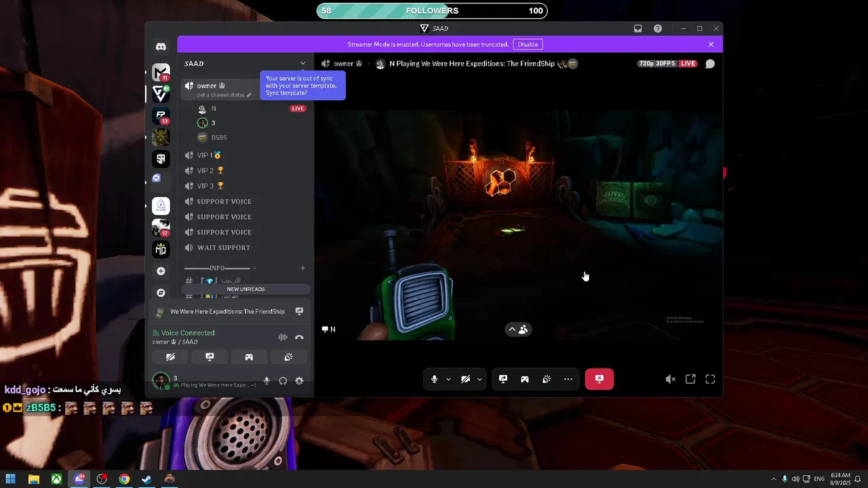Open soundboard in voice panel

coord(288,357)
